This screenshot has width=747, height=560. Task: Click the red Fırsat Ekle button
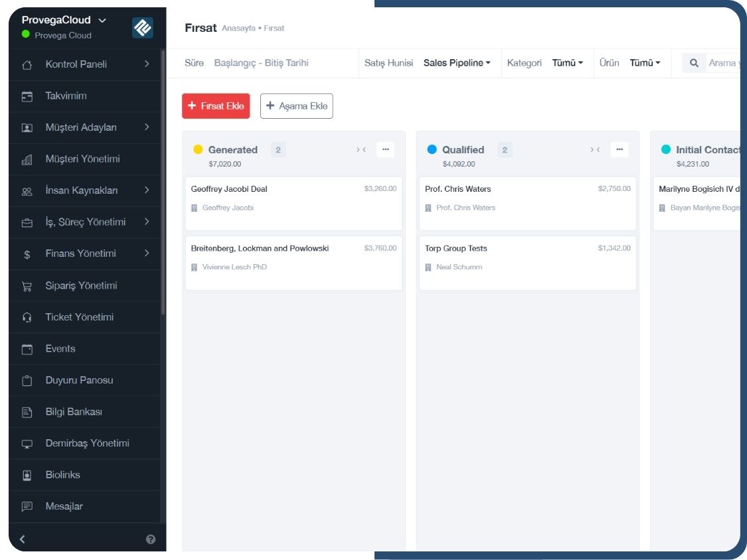click(216, 106)
